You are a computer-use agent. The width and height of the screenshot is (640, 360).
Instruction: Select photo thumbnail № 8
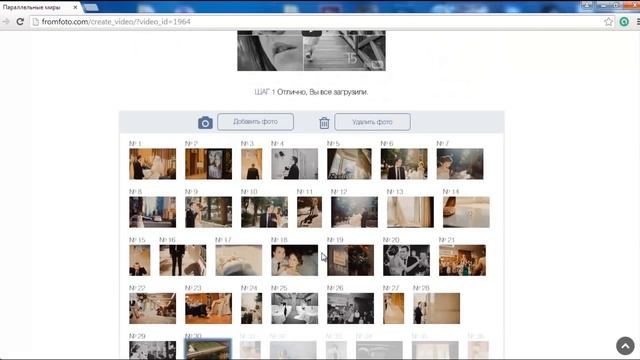click(153, 212)
